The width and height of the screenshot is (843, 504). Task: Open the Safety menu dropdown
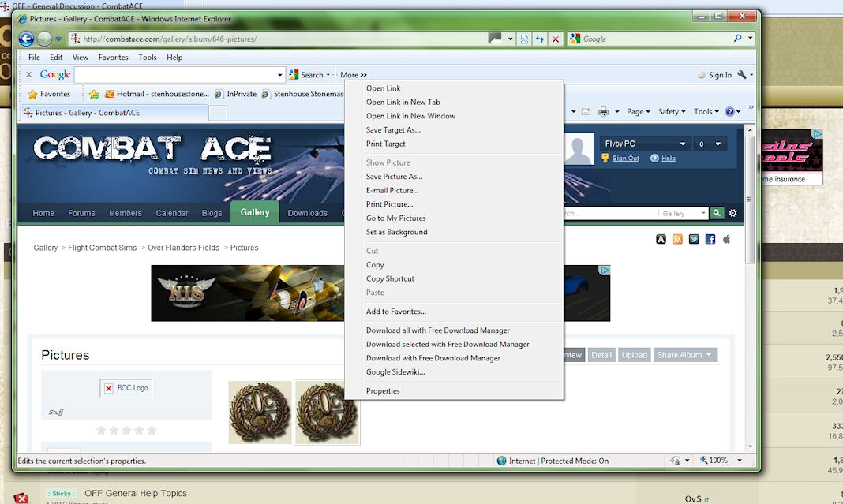pyautogui.click(x=672, y=112)
